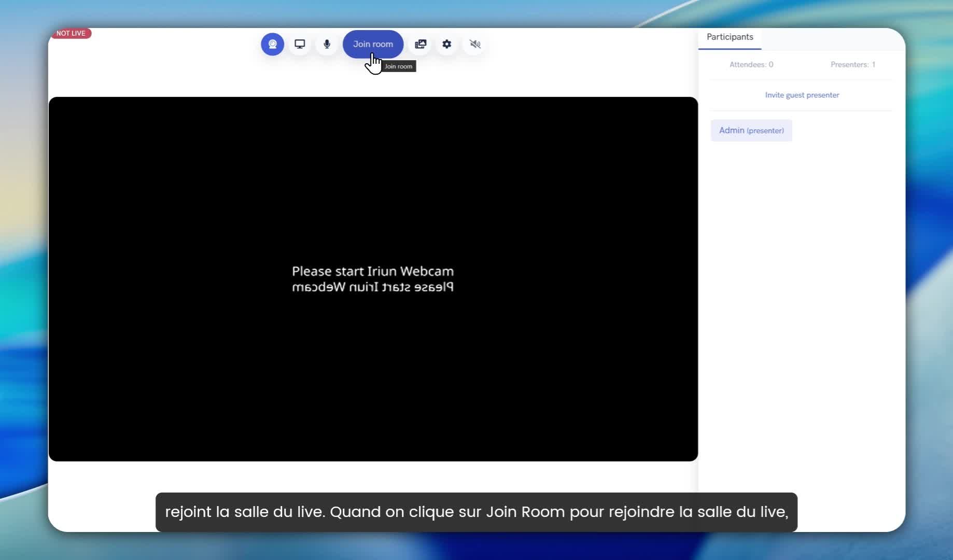Click the mirrored Iriun Webcam text line
This screenshot has width=953, height=560.
372,287
